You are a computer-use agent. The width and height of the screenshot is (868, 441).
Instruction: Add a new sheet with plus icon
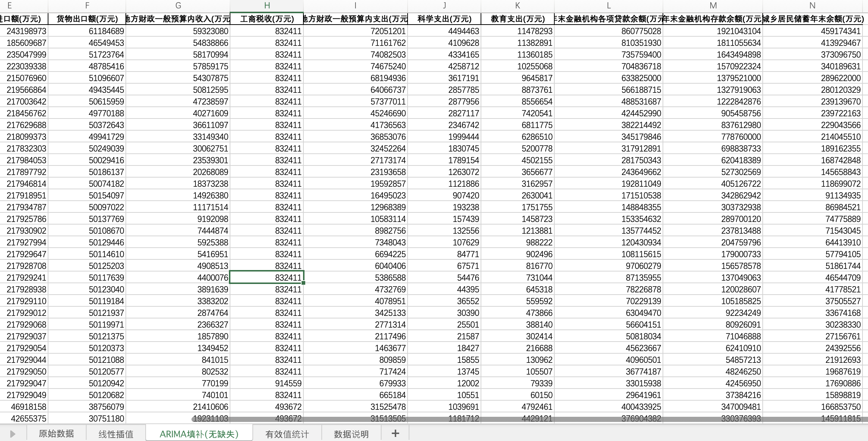tap(395, 434)
